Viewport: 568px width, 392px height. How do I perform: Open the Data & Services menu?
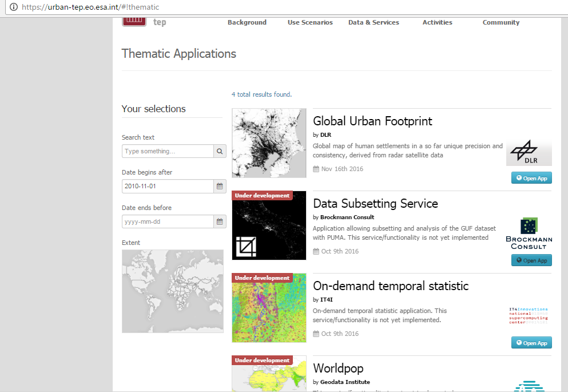[374, 22]
